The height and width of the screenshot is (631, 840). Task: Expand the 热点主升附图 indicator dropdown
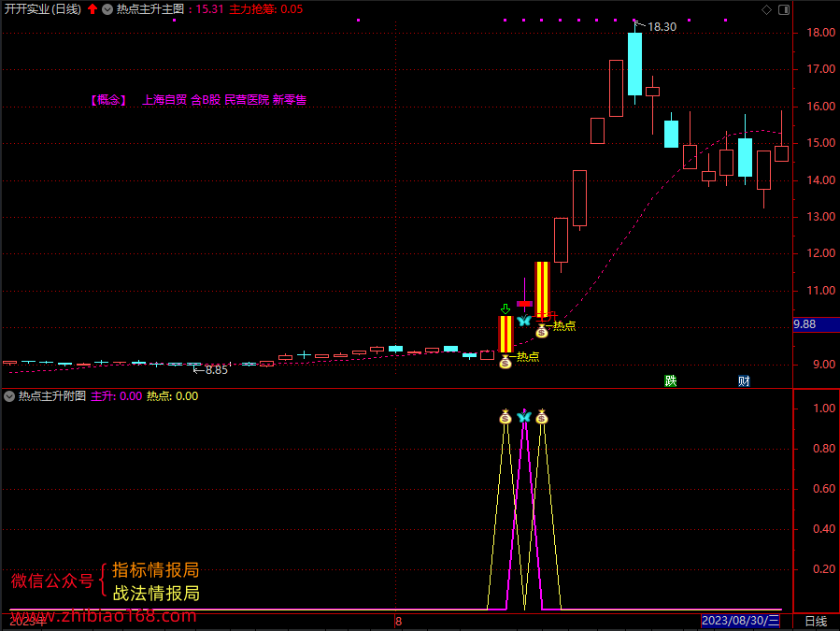(9, 396)
